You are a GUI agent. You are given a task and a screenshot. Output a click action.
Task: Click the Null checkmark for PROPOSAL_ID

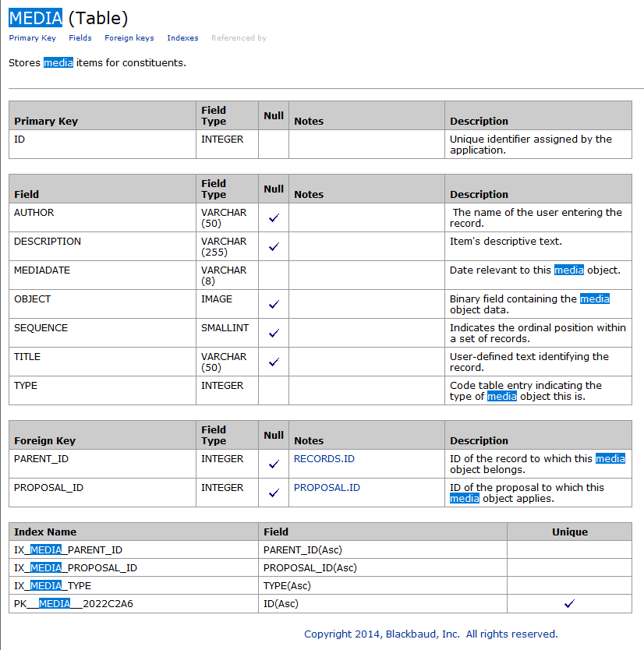coord(274,493)
